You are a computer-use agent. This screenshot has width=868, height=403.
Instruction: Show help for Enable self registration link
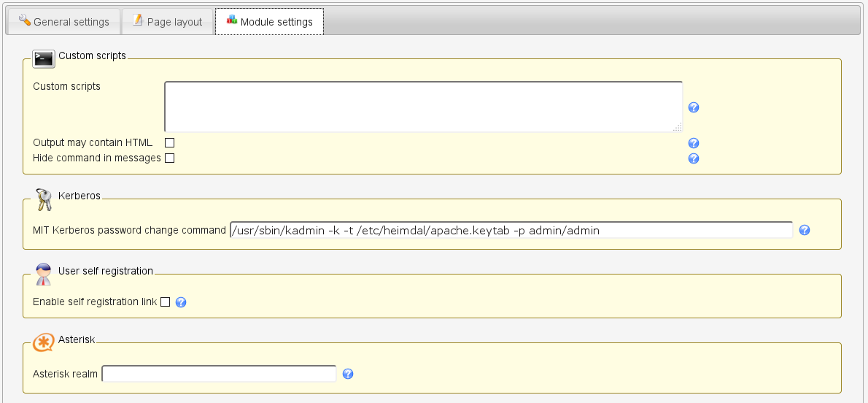point(181,302)
